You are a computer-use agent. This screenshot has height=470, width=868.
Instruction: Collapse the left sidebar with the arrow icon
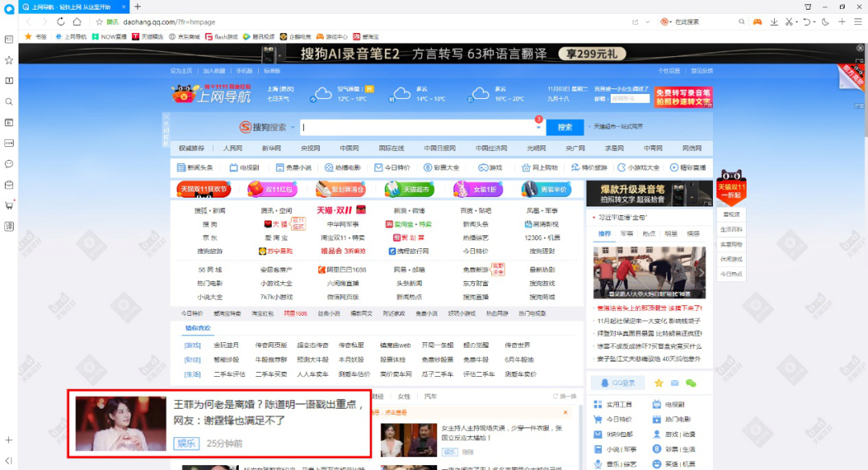[9, 460]
